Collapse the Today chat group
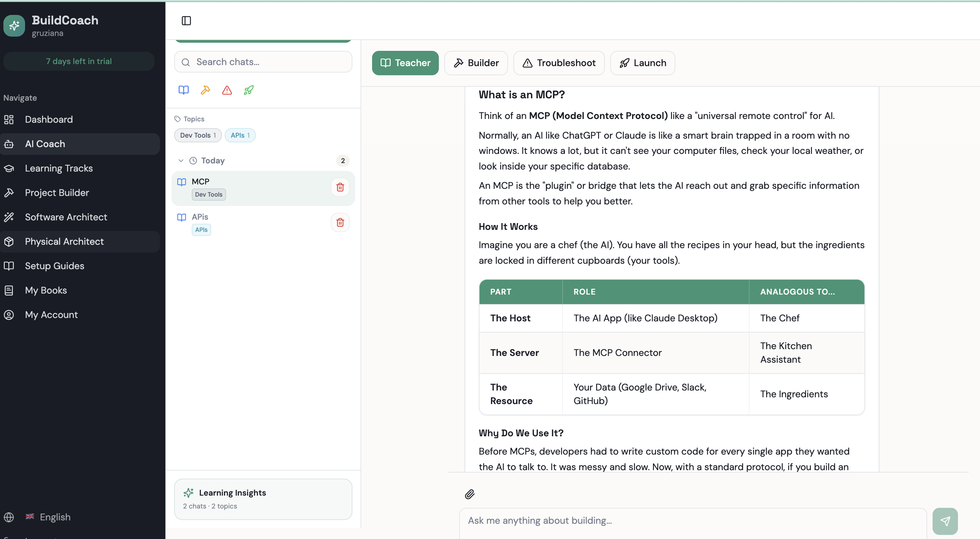Image resolution: width=980 pixels, height=539 pixels. pos(181,161)
